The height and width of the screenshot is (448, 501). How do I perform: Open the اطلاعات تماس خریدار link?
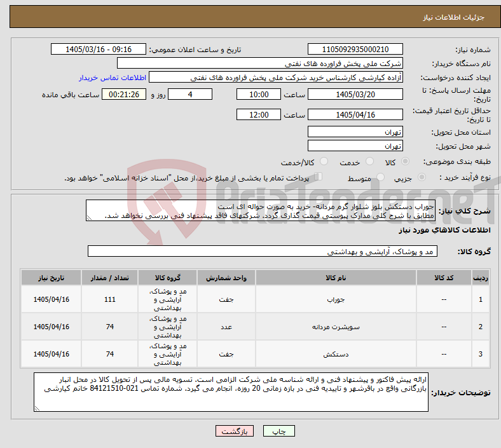coord(113,78)
